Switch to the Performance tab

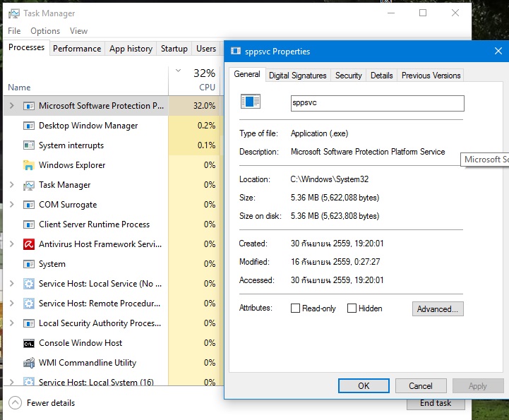pos(77,49)
